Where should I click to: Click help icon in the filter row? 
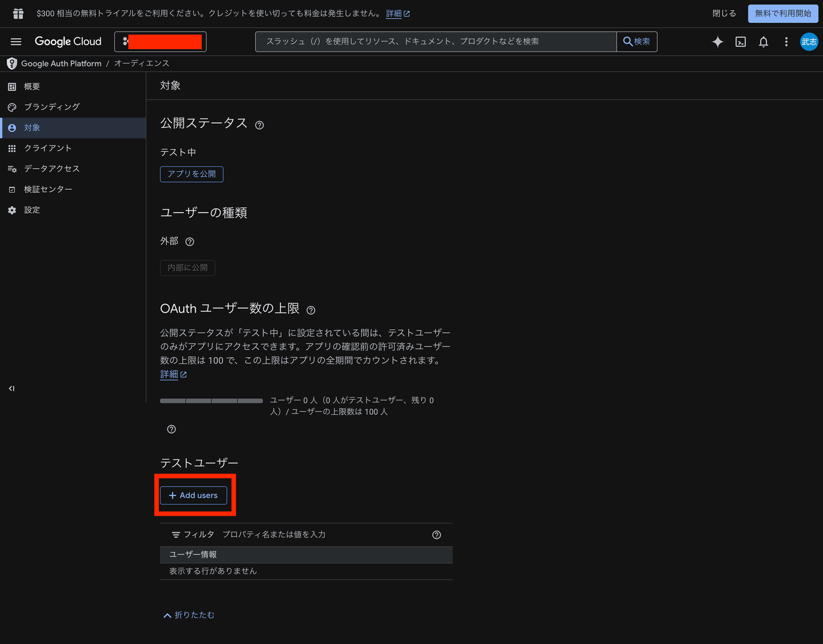437,535
